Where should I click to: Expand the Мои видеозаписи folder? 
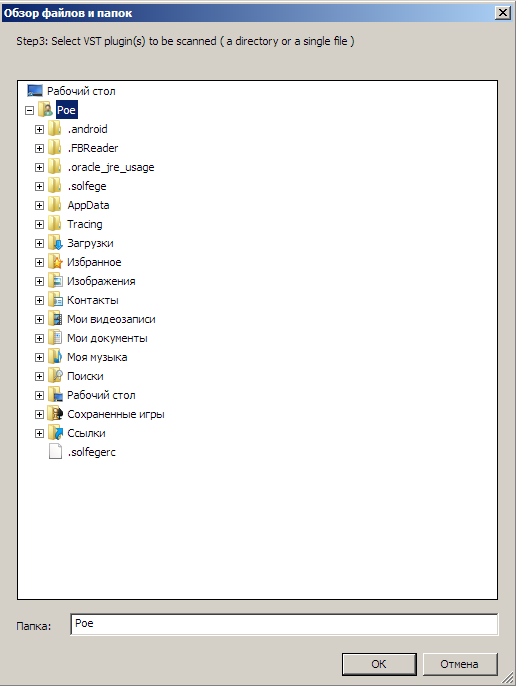point(39,320)
